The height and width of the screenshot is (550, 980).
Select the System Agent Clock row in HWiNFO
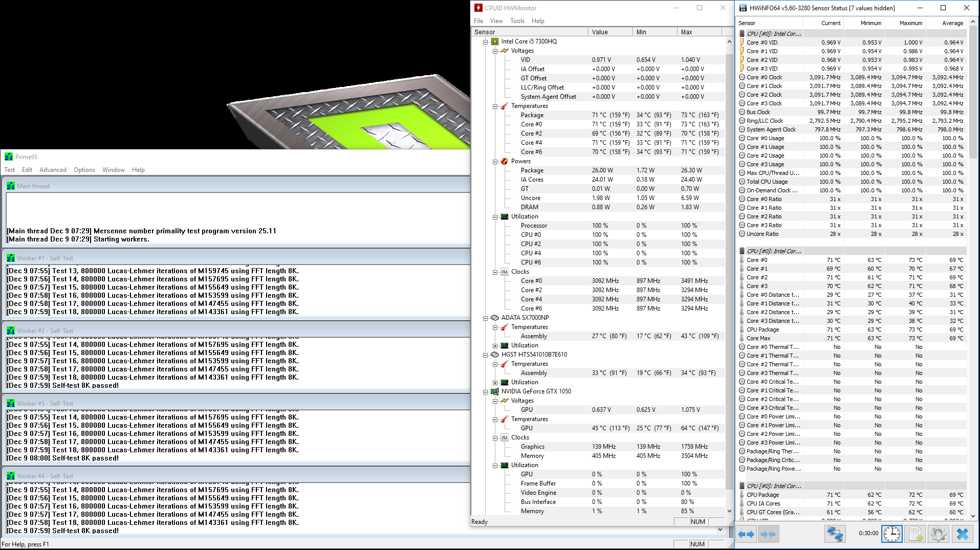click(x=852, y=129)
